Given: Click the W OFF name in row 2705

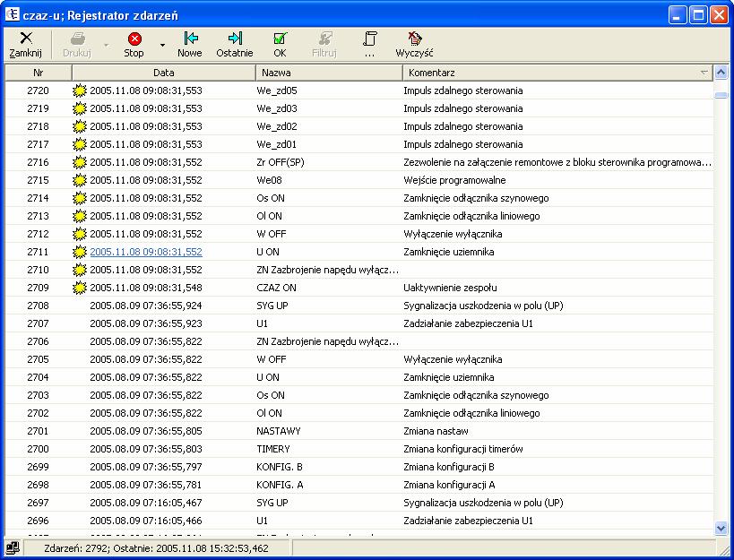Looking at the screenshot, I should coord(272,359).
